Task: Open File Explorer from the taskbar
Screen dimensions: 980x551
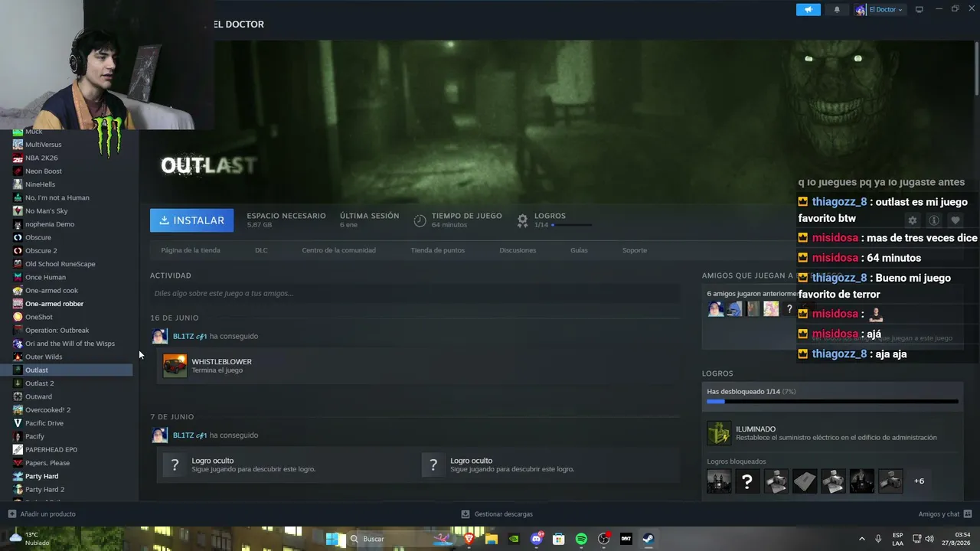Action: [x=492, y=539]
